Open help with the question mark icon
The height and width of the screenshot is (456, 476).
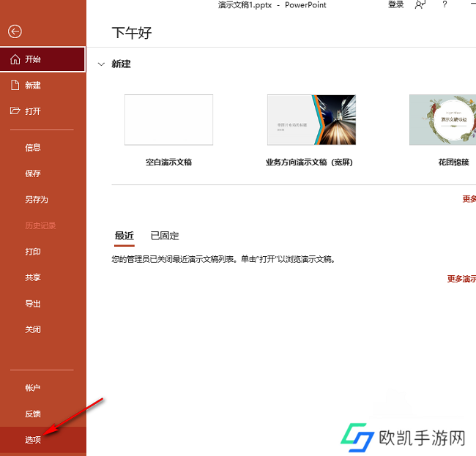tap(445, 4)
